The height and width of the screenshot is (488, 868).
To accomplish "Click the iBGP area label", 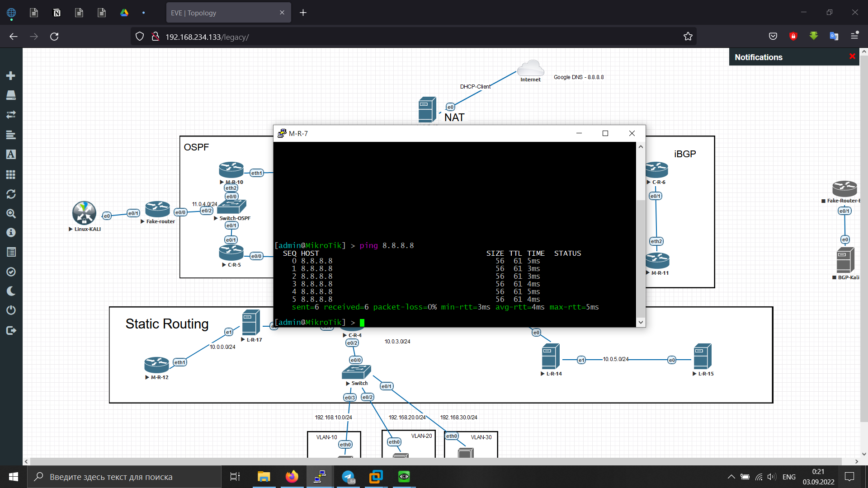I will pos(685,154).
